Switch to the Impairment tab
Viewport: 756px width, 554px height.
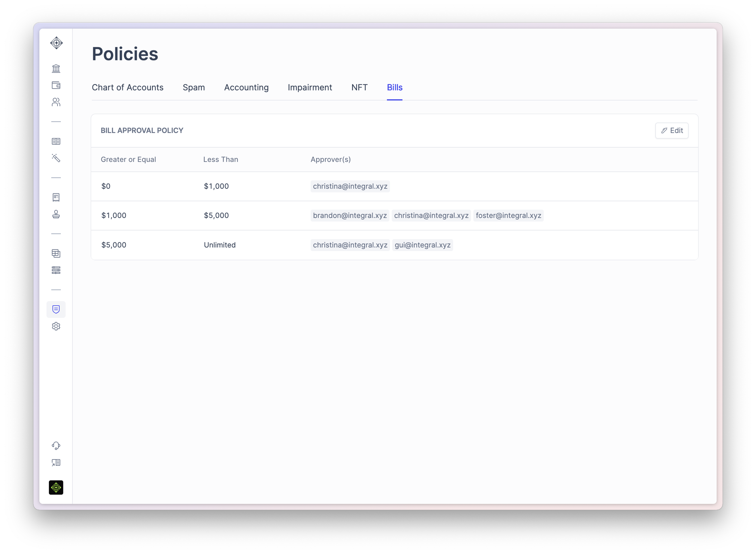pos(310,88)
